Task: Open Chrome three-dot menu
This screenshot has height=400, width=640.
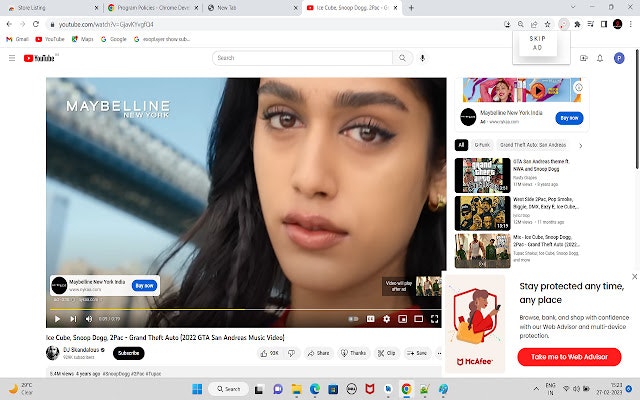Action: pos(631,24)
